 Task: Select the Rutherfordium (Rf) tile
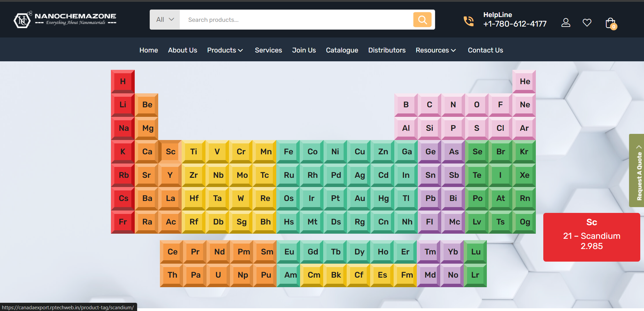(194, 222)
